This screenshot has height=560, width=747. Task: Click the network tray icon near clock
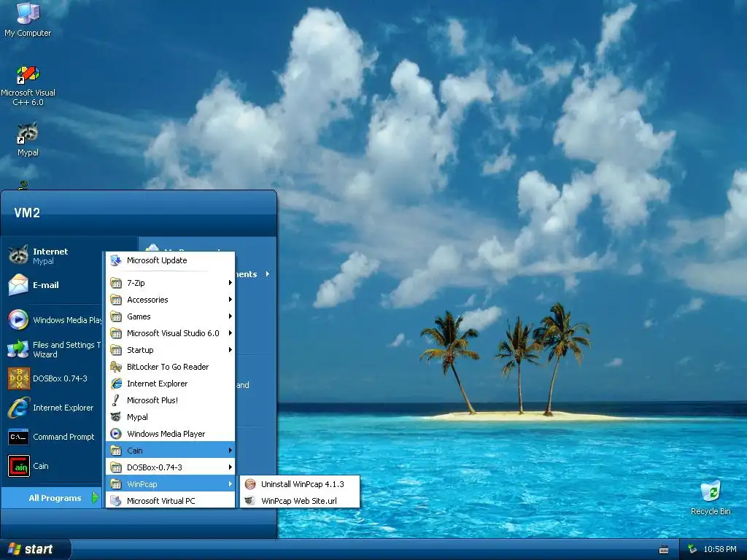point(693,549)
